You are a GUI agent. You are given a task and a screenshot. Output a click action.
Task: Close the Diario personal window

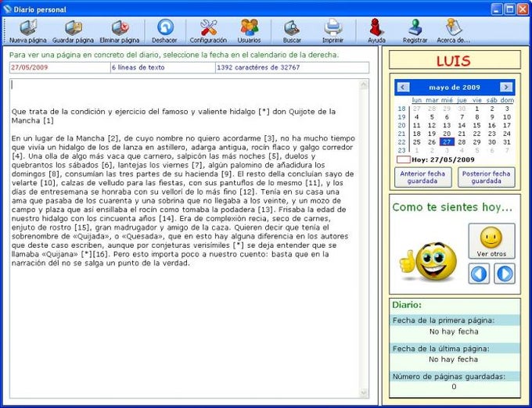[x=523, y=9]
